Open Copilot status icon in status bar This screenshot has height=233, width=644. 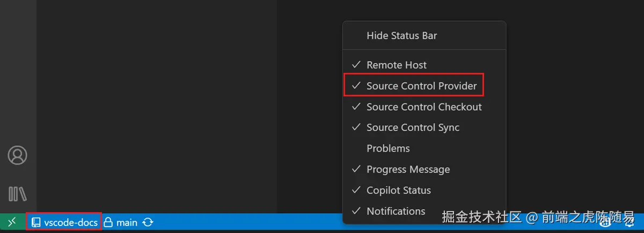pos(605,222)
